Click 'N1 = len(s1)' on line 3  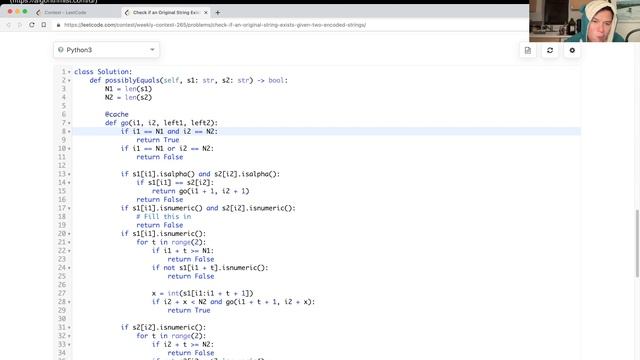click(128, 89)
